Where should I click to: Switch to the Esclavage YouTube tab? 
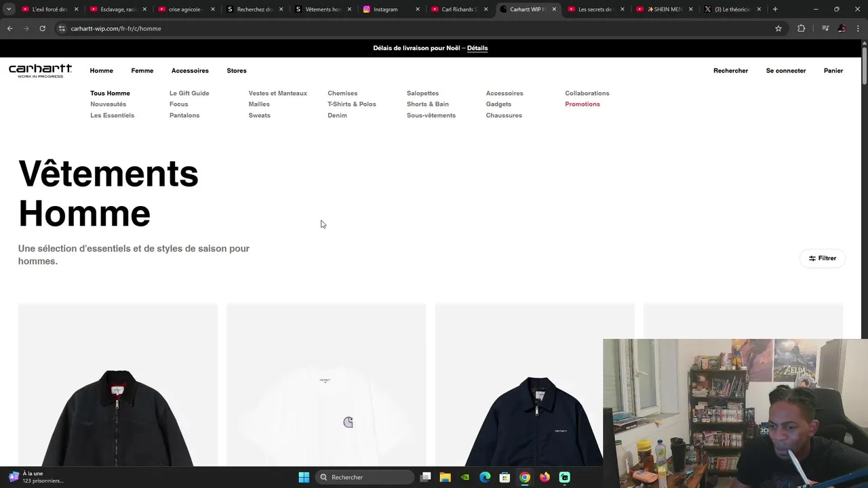(x=117, y=9)
